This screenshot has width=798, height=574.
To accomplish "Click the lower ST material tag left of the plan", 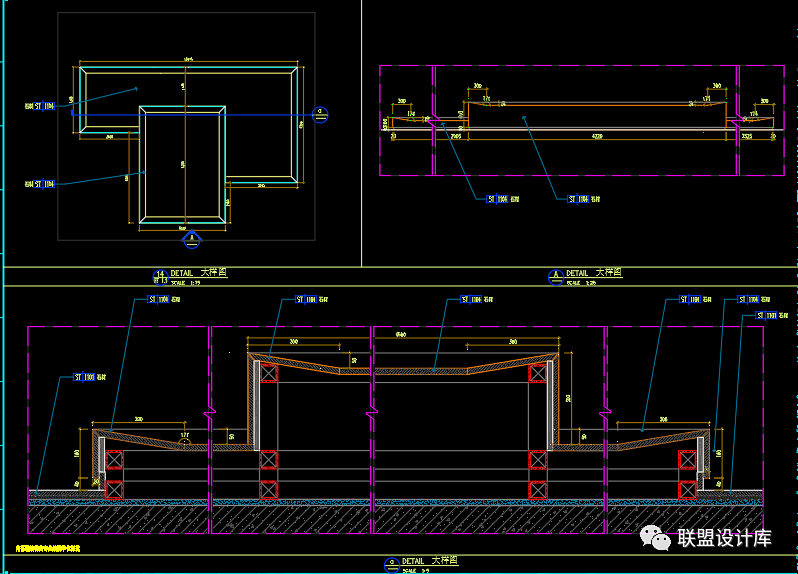I will coord(40,184).
